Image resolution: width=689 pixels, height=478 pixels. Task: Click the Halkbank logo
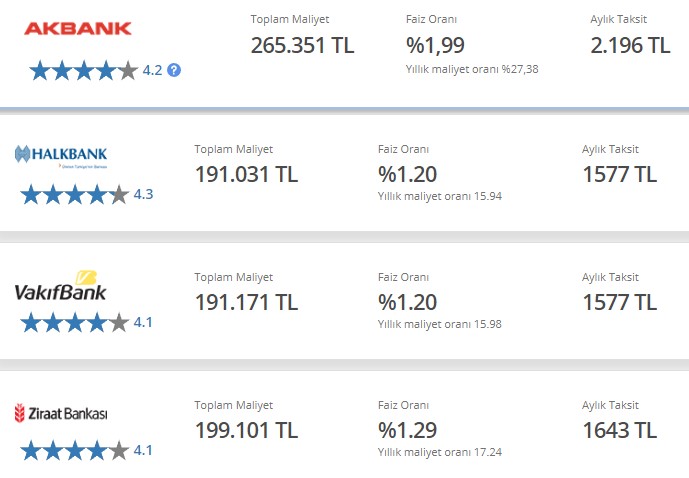(x=61, y=156)
